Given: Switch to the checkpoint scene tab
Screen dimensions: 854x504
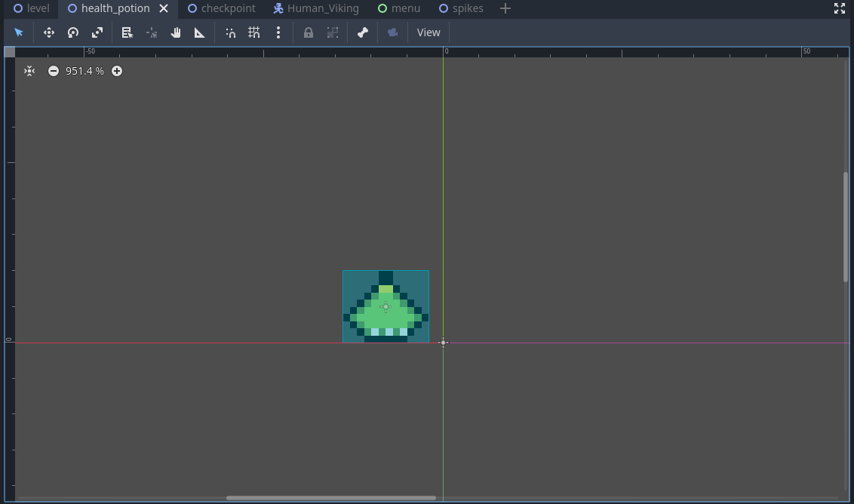Looking at the screenshot, I should coord(228,8).
